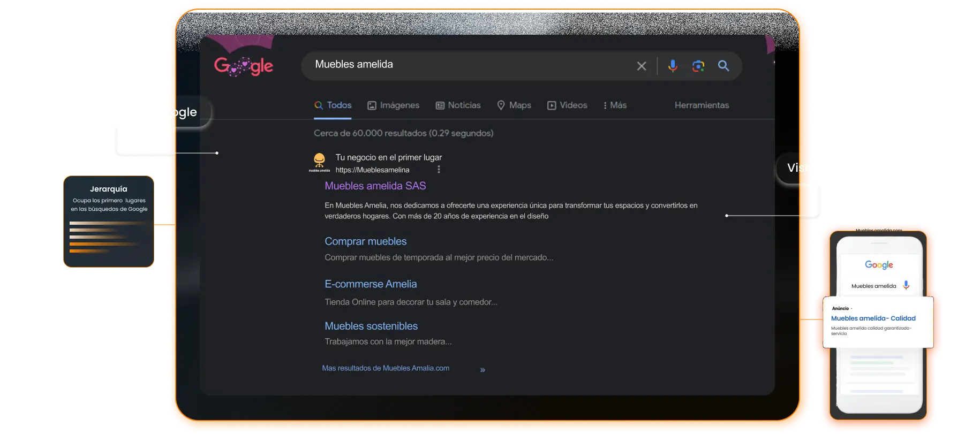Click the Muebles amelida site favicon
980x434 pixels.
[319, 162]
